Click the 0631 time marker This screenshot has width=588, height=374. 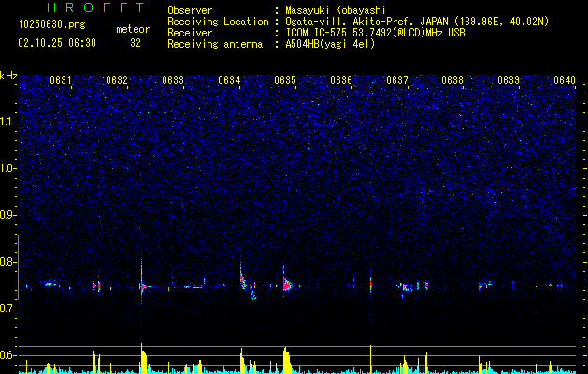tap(61, 80)
